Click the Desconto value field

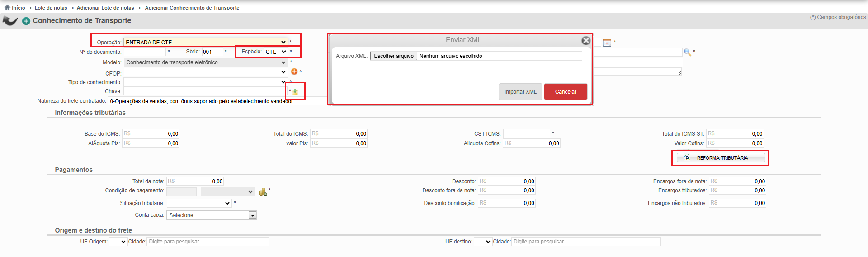coord(507,181)
